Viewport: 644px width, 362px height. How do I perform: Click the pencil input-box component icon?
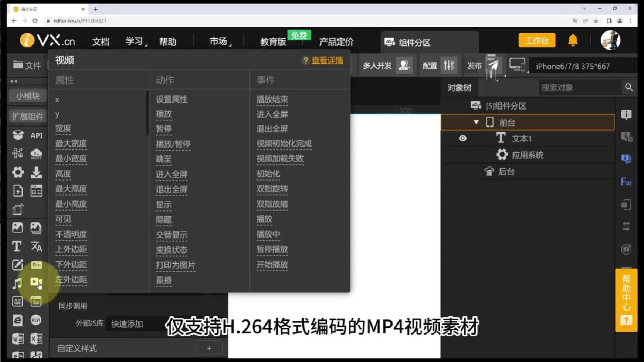(x=17, y=265)
